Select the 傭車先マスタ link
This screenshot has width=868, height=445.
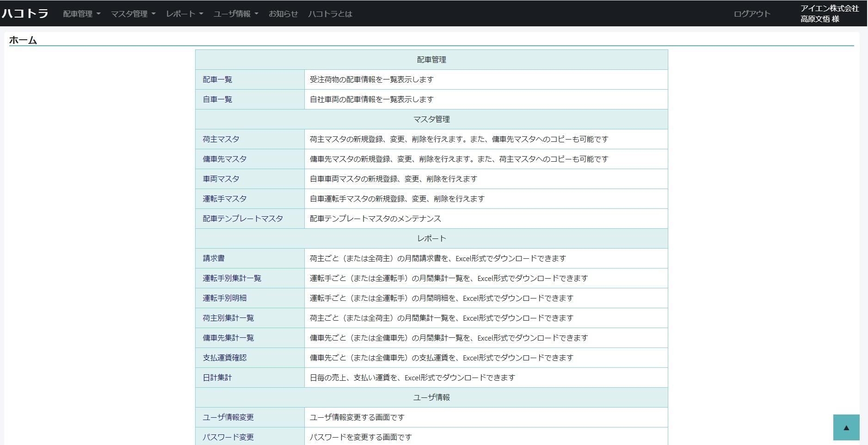point(225,159)
